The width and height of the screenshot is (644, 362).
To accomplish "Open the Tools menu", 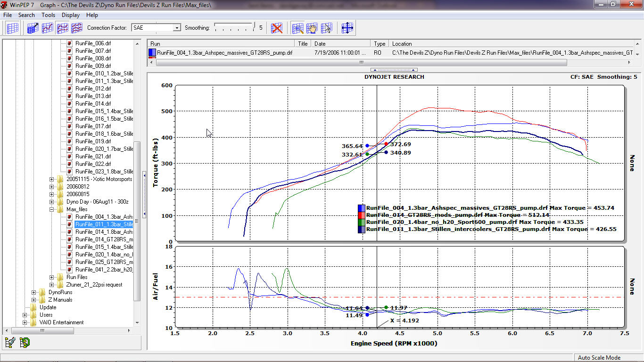I will (x=48, y=15).
